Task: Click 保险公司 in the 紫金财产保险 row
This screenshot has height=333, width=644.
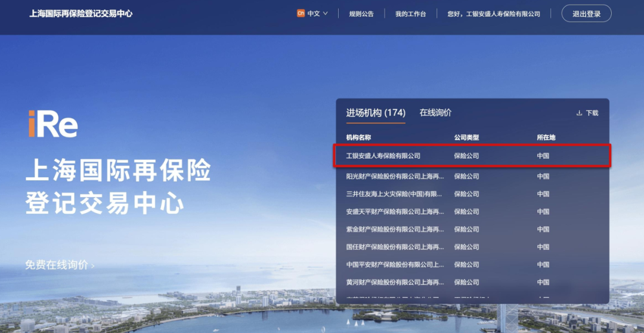Action: click(x=466, y=229)
